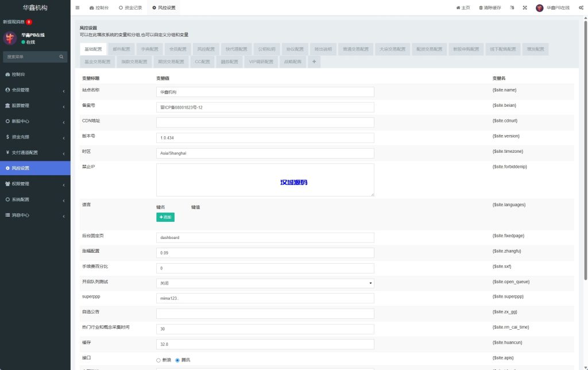Click the settings gears icon at top right

point(581,8)
